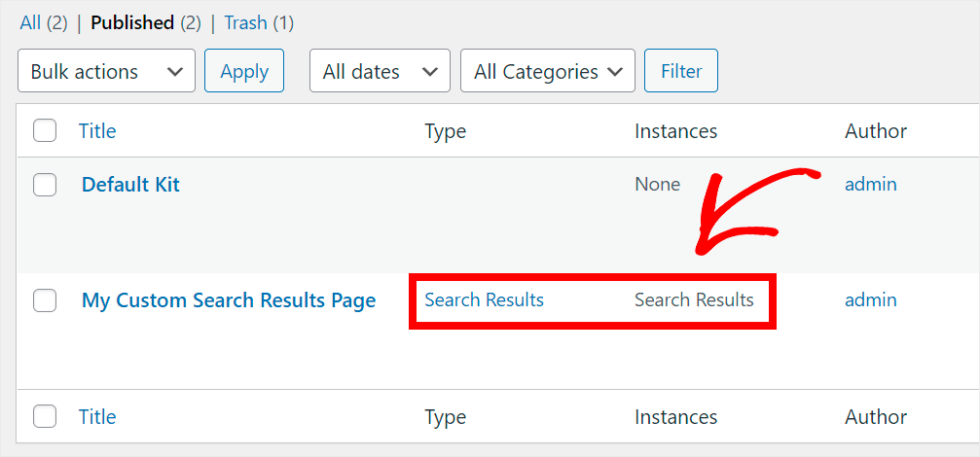This screenshot has height=457, width=980.
Task: Click the admin author of Default Kit
Action: point(871,185)
